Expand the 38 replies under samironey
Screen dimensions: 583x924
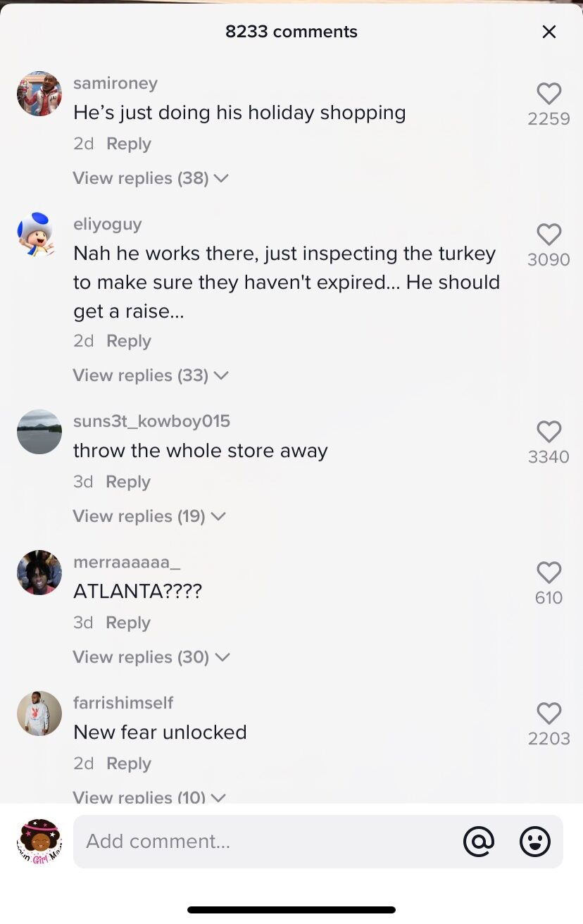(x=151, y=178)
